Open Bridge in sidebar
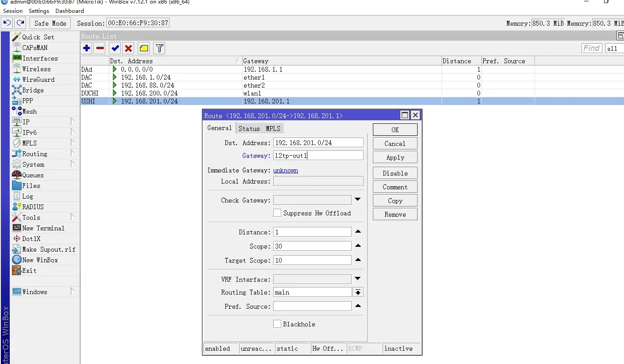 tap(33, 90)
